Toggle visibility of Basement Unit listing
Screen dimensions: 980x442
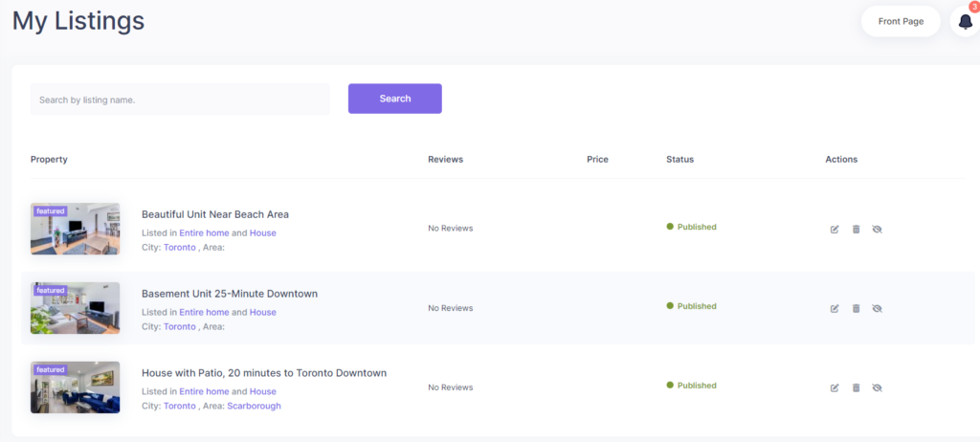point(877,308)
